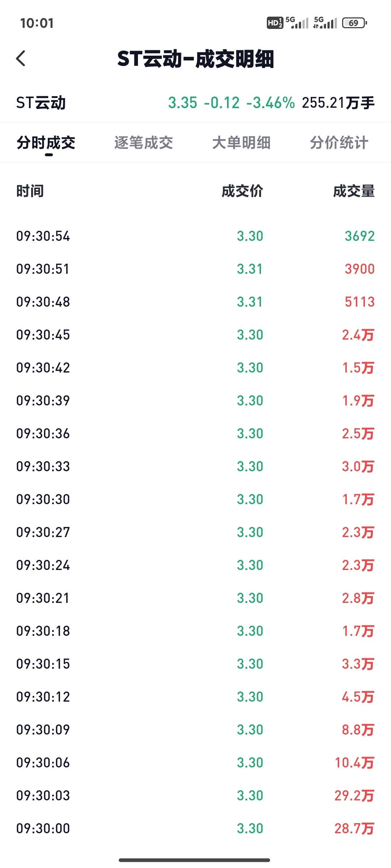This screenshot has height=868, width=391.
Task: Tap the 255.21万手 volume figure
Action: coord(338,103)
